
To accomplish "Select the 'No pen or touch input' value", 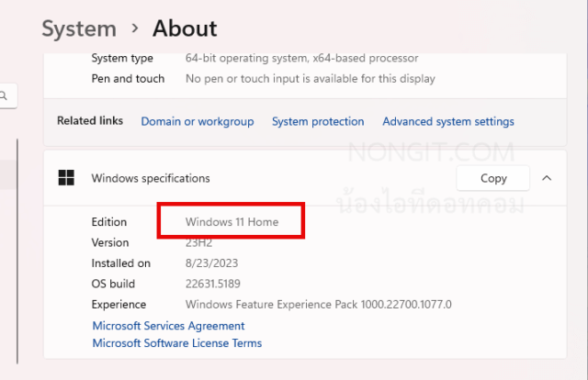I will pos(311,79).
